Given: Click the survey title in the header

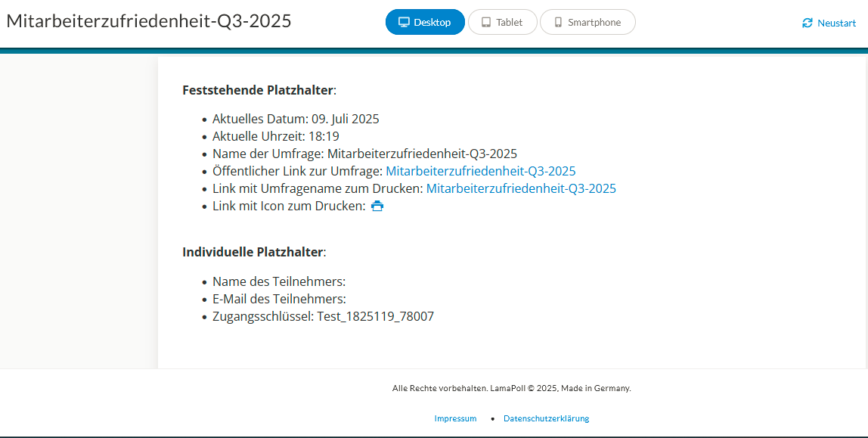Looking at the screenshot, I should (x=149, y=21).
